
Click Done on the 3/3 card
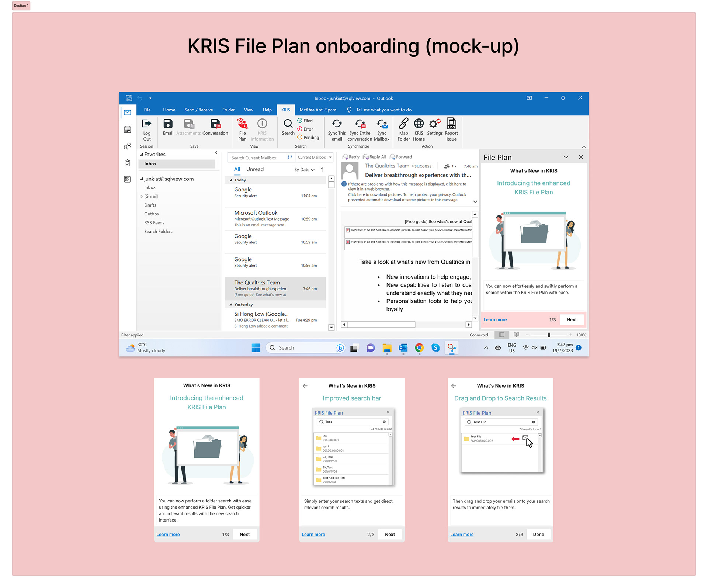click(x=538, y=535)
